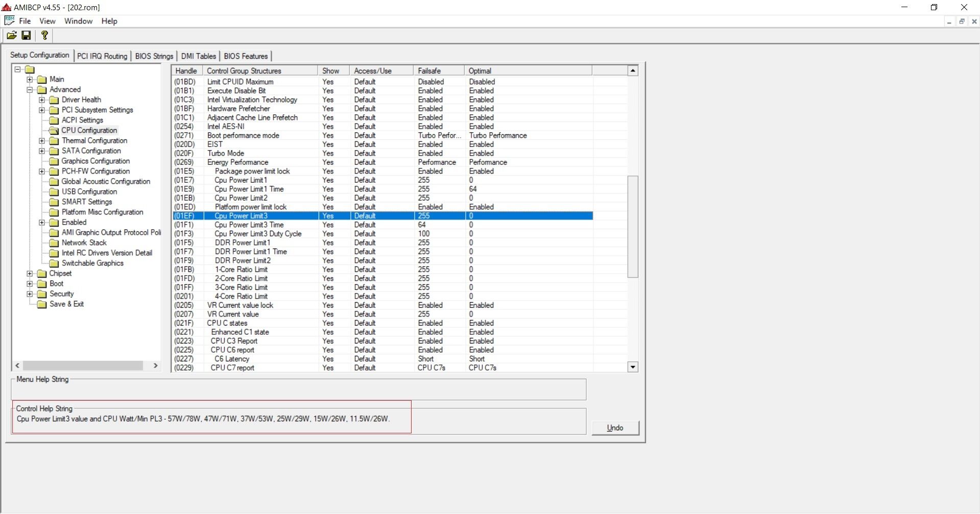Select the CPU Configuration open-folder icon

click(54, 130)
